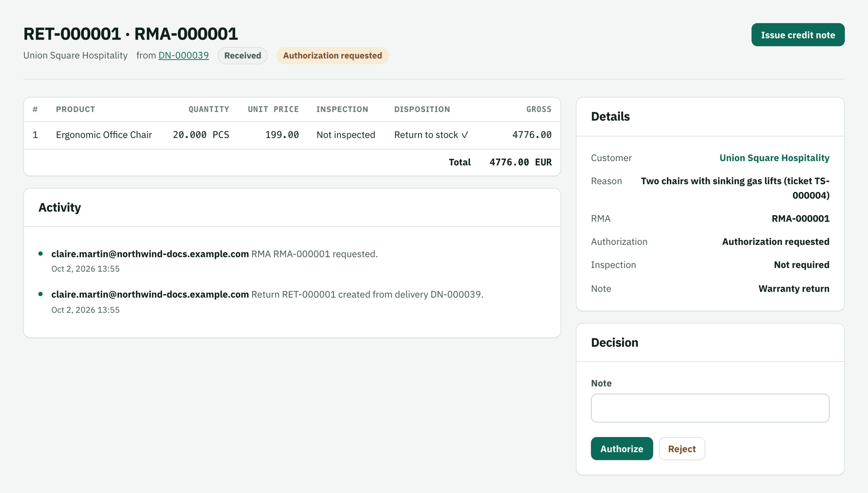
Task: Click the UNIT PRICE column header
Action: click(x=273, y=109)
